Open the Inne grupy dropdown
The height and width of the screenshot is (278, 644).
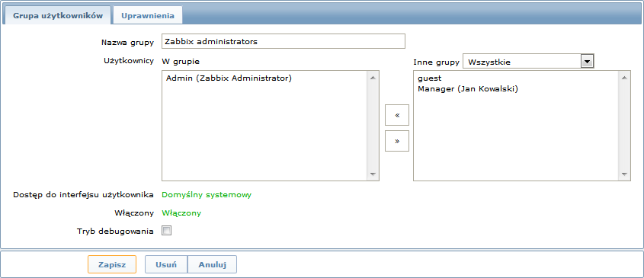click(x=529, y=62)
